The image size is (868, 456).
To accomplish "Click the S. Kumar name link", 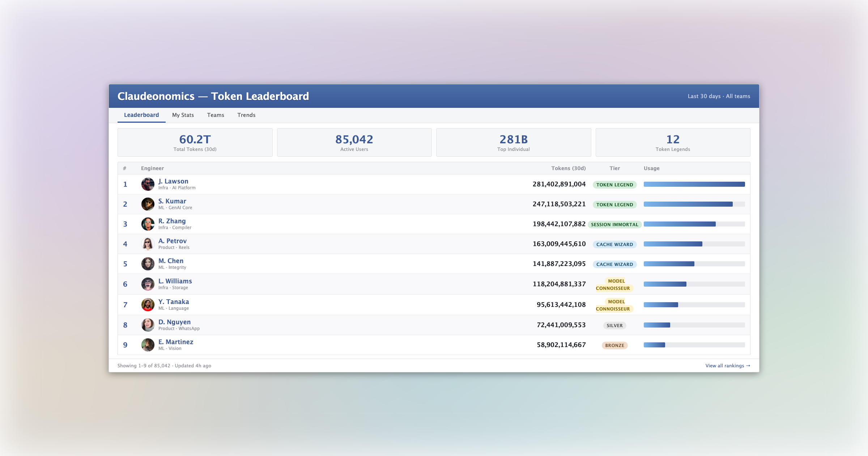I will coord(172,201).
